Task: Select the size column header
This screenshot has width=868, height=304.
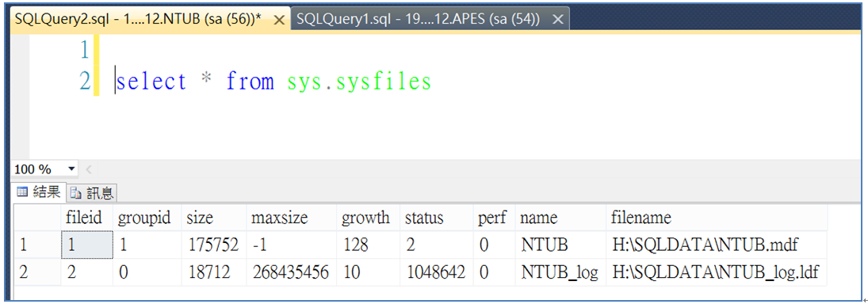Action: point(214,218)
